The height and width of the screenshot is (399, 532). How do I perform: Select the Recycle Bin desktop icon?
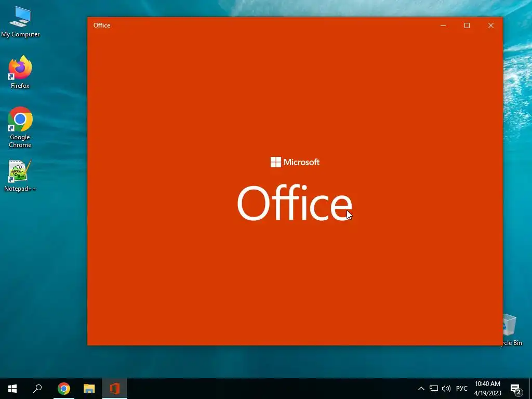[x=512, y=330]
